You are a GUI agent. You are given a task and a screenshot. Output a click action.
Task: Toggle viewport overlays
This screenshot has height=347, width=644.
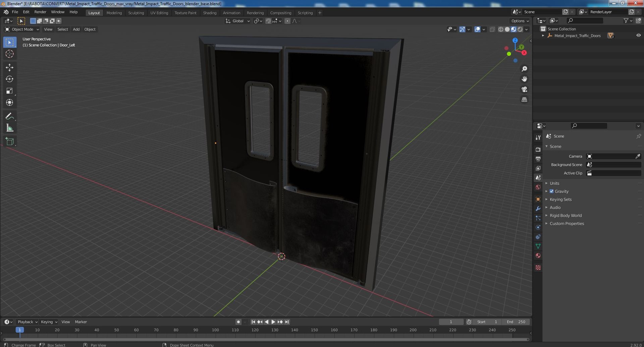[477, 29]
